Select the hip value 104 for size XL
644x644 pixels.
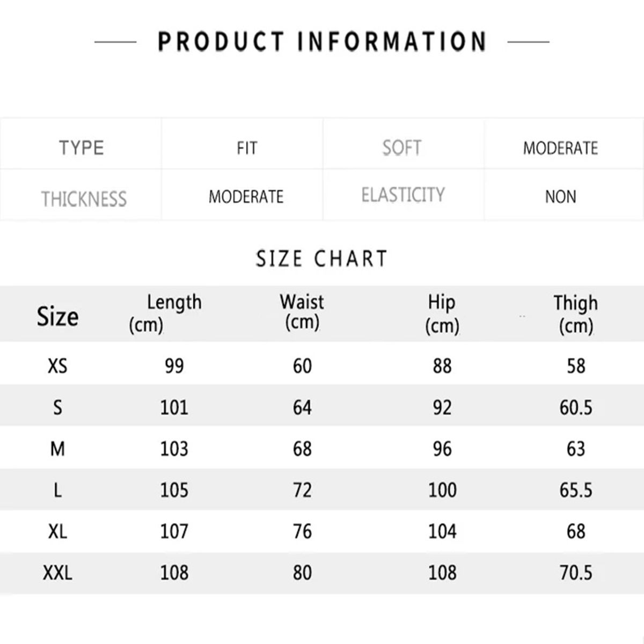tap(442, 531)
